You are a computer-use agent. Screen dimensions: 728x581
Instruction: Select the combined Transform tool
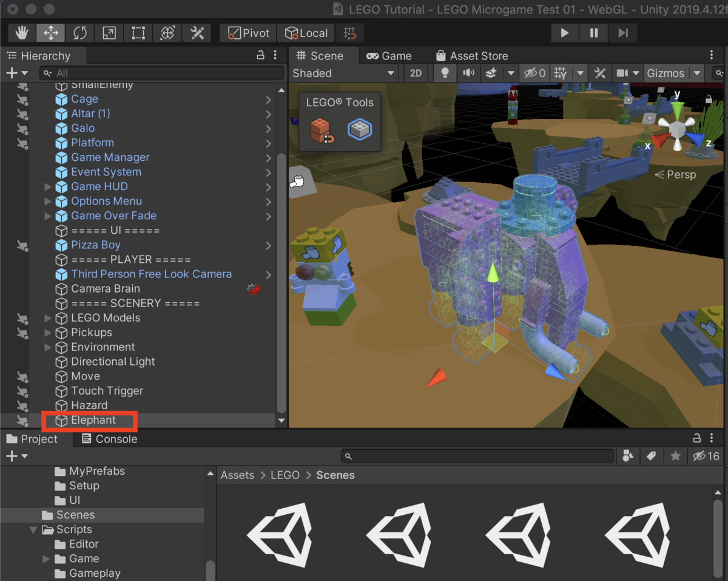[x=167, y=33]
